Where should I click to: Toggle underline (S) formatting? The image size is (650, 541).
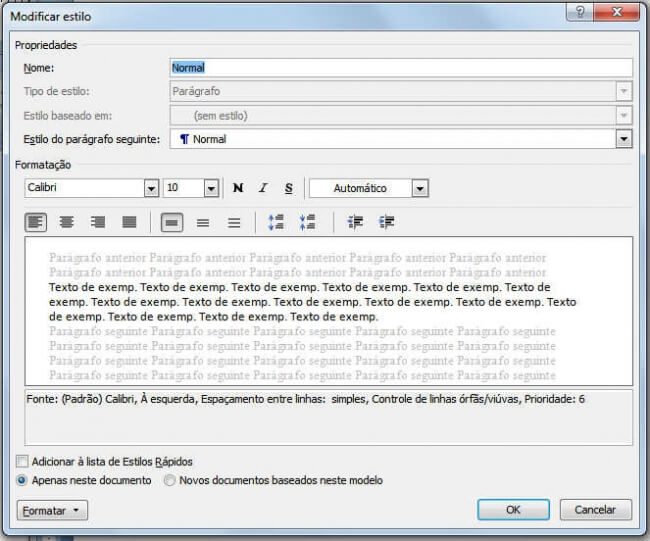point(289,188)
